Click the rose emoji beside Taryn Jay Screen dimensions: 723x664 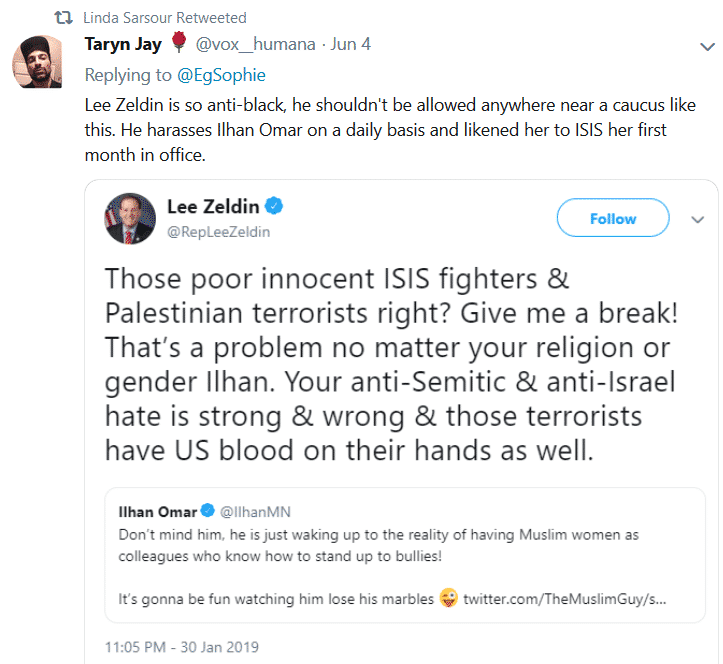click(x=179, y=44)
